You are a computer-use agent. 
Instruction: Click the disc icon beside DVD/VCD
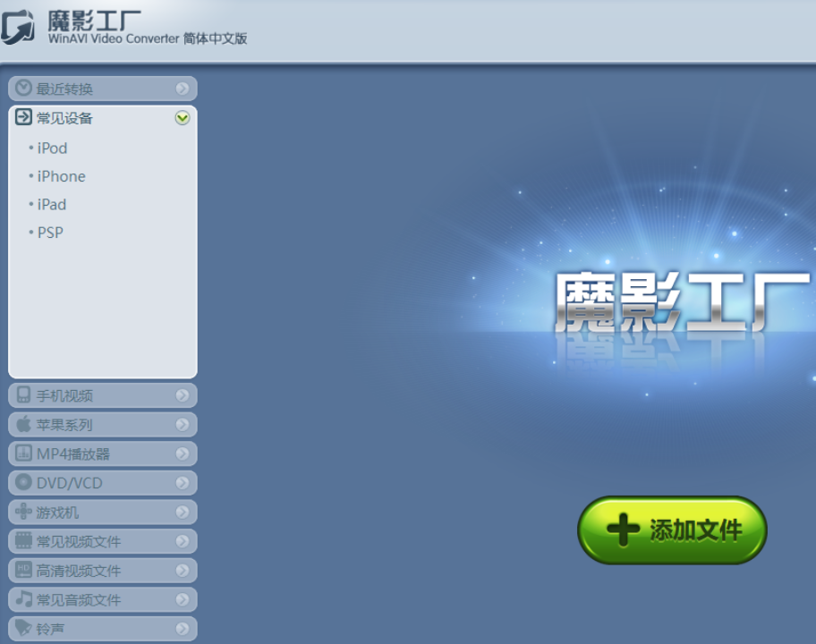[x=23, y=482]
